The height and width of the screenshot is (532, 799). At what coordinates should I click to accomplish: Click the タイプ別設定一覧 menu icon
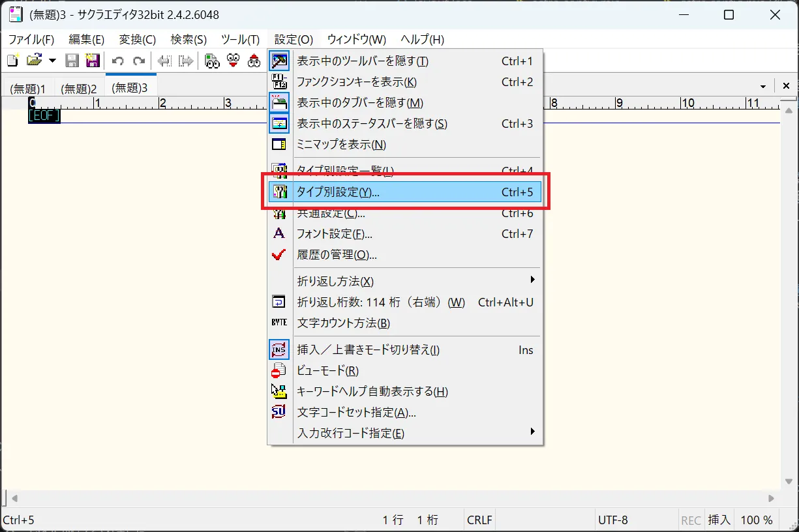(279, 171)
